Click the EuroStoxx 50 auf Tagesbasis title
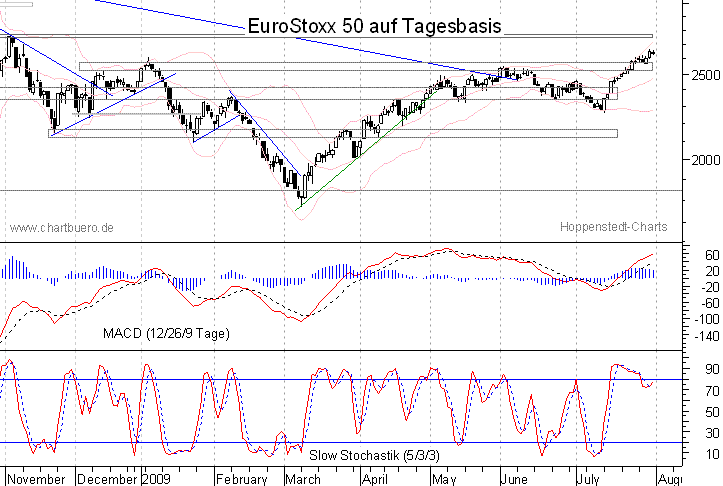This screenshot has height=486, width=723. pyautogui.click(x=374, y=26)
